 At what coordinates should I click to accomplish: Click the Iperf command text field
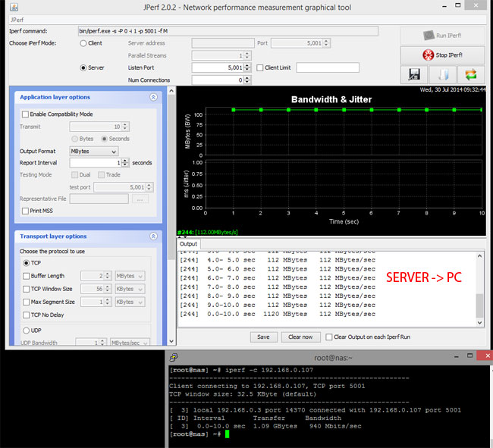coord(228,31)
